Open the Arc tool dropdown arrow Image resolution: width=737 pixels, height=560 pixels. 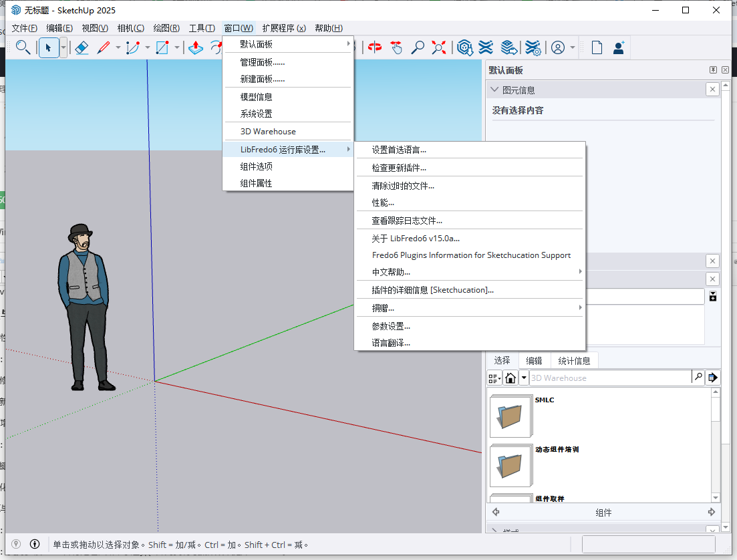coord(147,47)
